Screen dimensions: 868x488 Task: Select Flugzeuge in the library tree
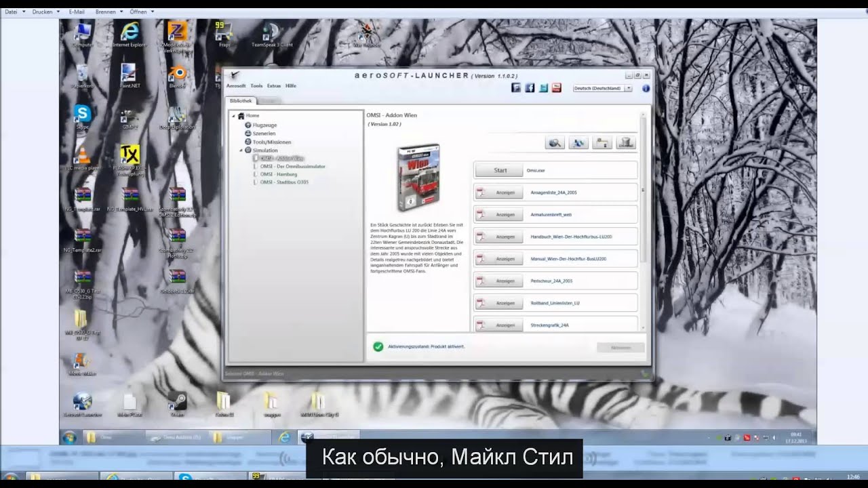(x=264, y=125)
